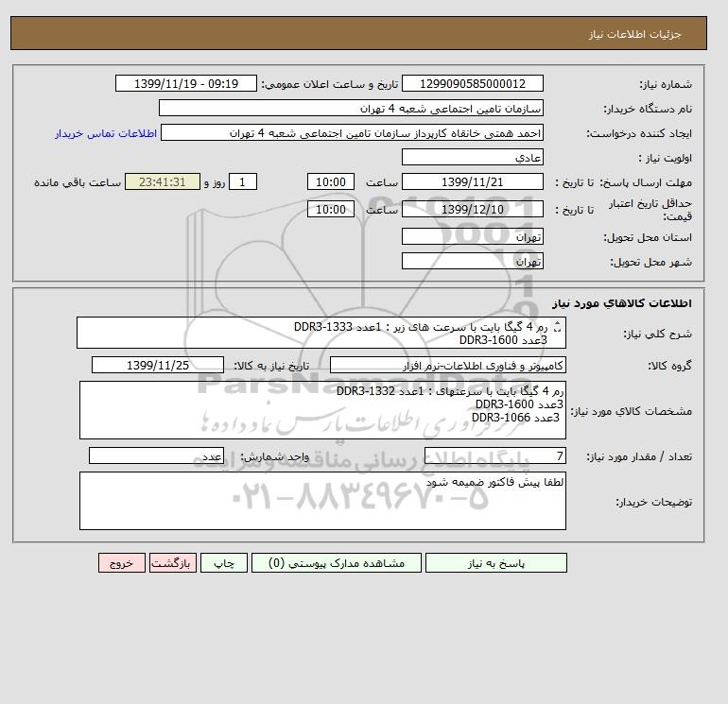Open اطلاعات تماس خریدار link
Screen dimensions: 728x704
click(106, 133)
